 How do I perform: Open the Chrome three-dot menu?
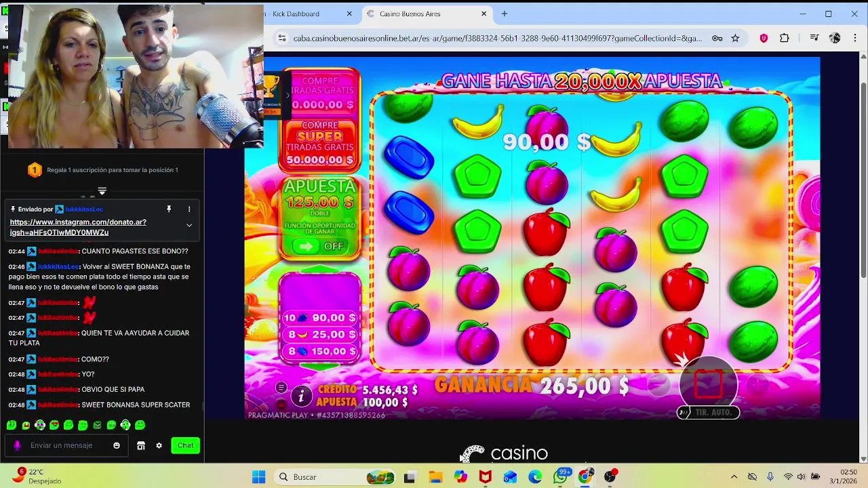(x=854, y=39)
